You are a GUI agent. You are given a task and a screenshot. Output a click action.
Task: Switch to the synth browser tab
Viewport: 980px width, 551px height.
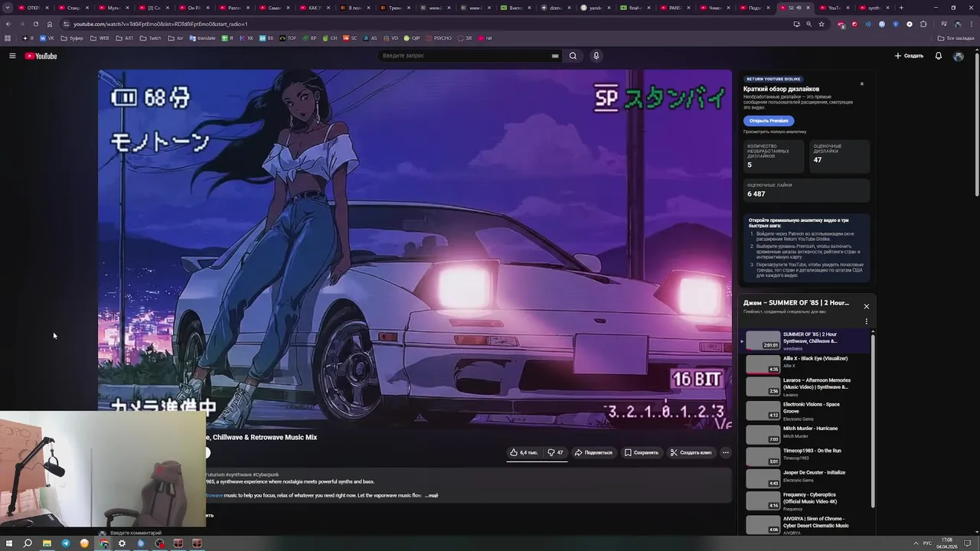tap(875, 8)
